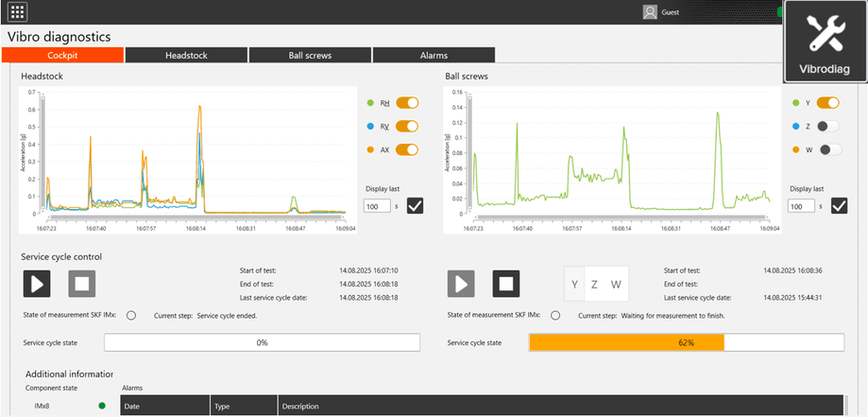The image size is (868, 417).
Task: Click the Guest user profile icon
Action: tap(650, 12)
